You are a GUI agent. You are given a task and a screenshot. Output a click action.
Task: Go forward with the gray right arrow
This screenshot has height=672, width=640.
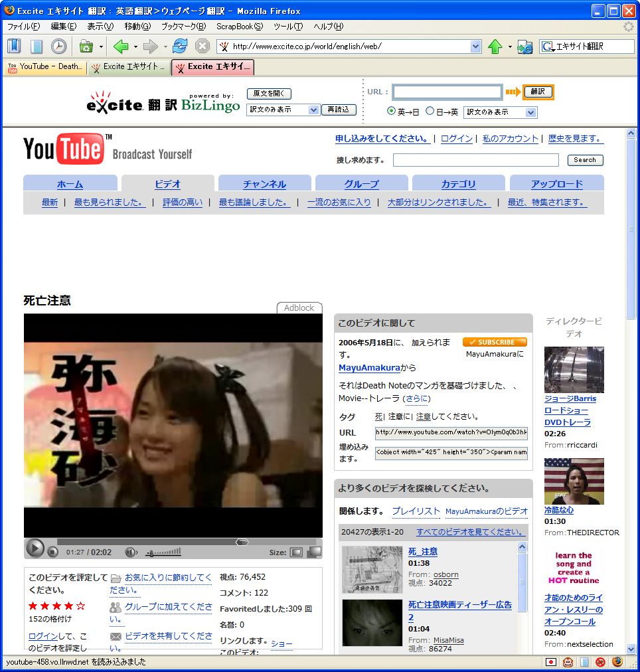click(x=150, y=46)
